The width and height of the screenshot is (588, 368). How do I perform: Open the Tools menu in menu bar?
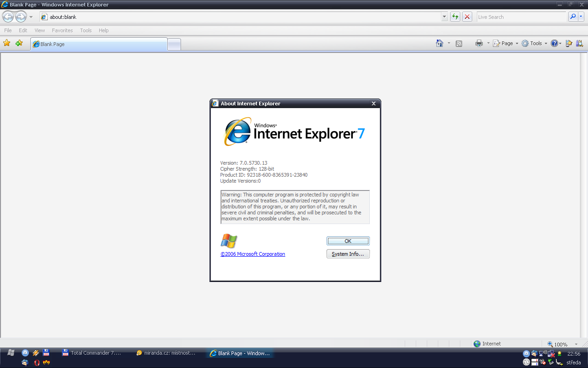click(86, 30)
